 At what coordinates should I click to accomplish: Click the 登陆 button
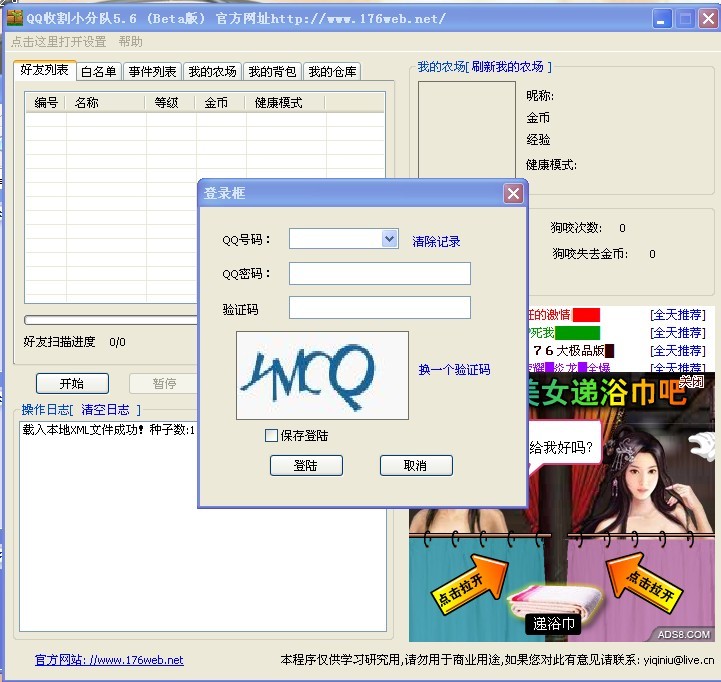(x=306, y=465)
